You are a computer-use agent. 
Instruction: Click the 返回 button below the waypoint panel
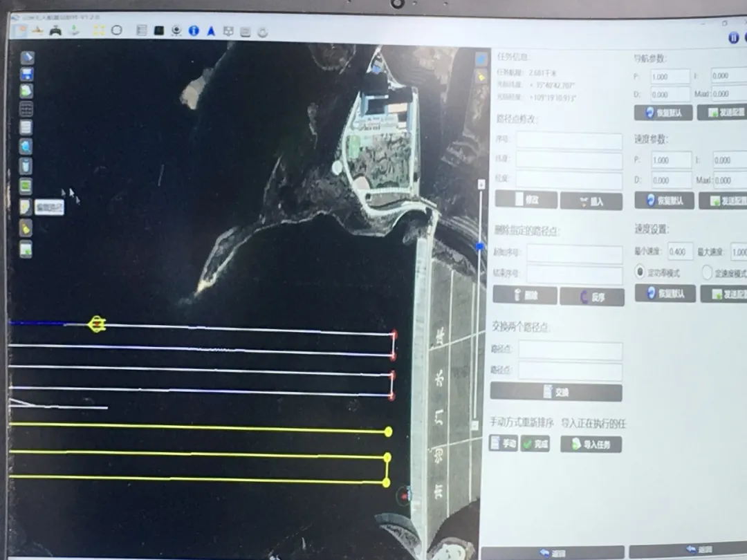[x=553, y=553]
